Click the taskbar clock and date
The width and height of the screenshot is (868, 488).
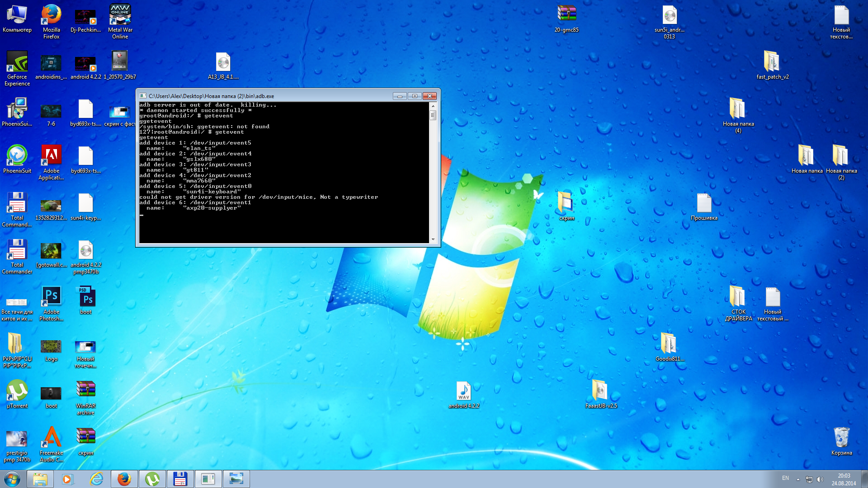click(844, 479)
